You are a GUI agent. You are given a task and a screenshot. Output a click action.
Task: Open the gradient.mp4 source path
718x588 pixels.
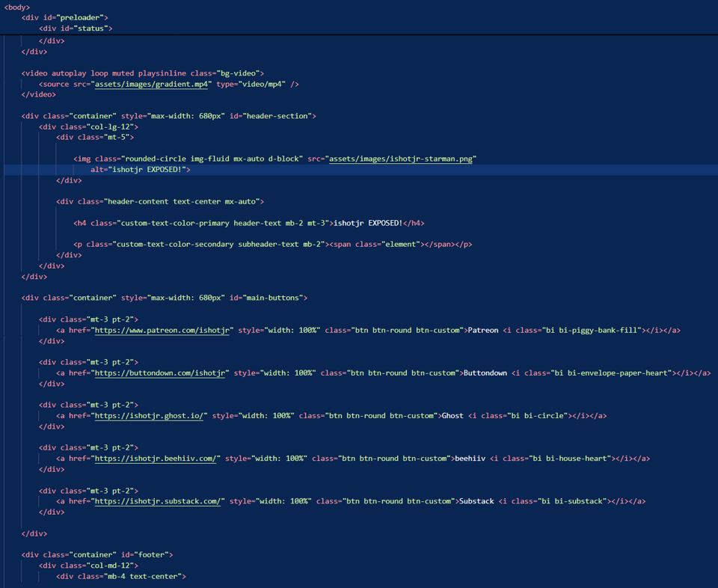point(153,85)
